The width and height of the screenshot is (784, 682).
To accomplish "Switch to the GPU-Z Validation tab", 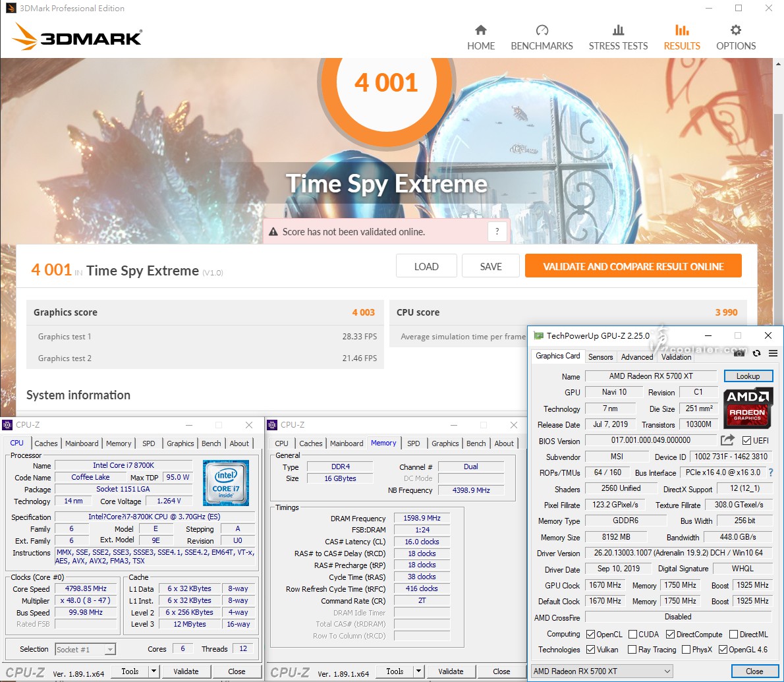I will (676, 356).
